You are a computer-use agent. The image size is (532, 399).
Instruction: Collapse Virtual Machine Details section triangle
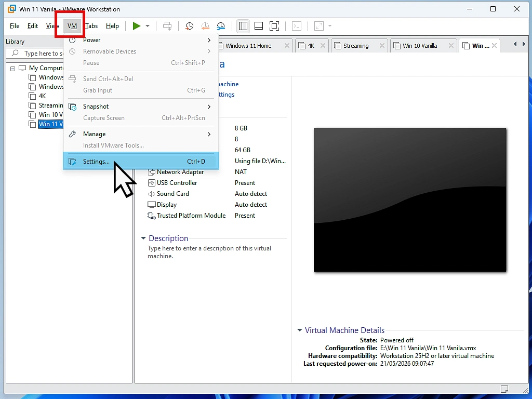(300, 330)
